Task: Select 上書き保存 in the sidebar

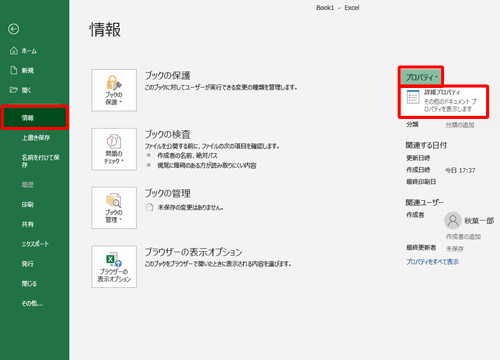Action: coord(36,138)
